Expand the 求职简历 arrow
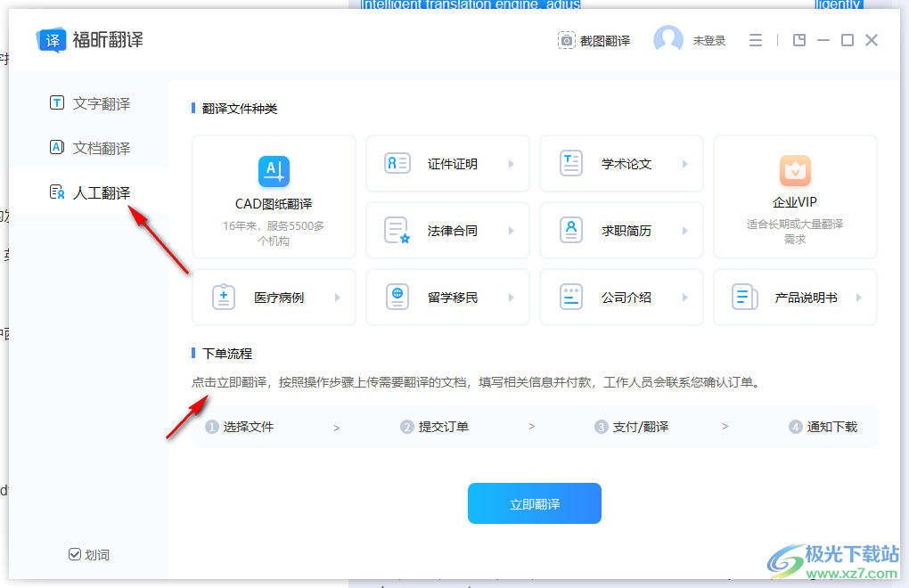The height and width of the screenshot is (588, 909). point(685,231)
